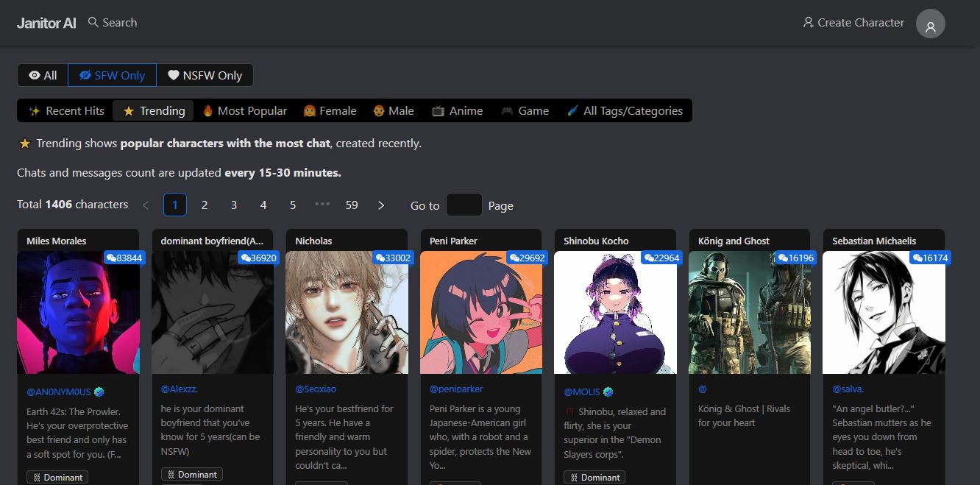980x485 pixels.
Task: Filter by Game category
Action: coord(525,111)
